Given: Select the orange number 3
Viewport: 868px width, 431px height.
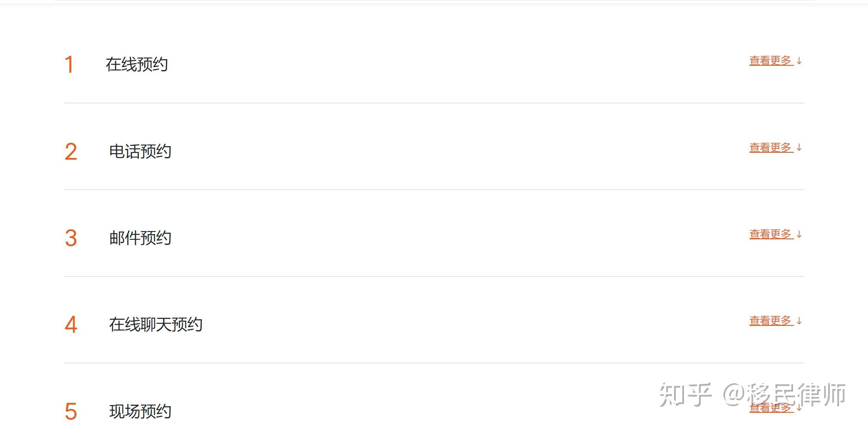Looking at the screenshot, I should (x=71, y=238).
